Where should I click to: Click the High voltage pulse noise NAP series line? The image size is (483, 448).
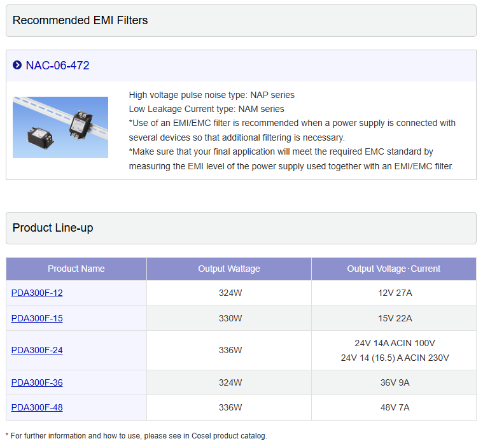coord(211,95)
